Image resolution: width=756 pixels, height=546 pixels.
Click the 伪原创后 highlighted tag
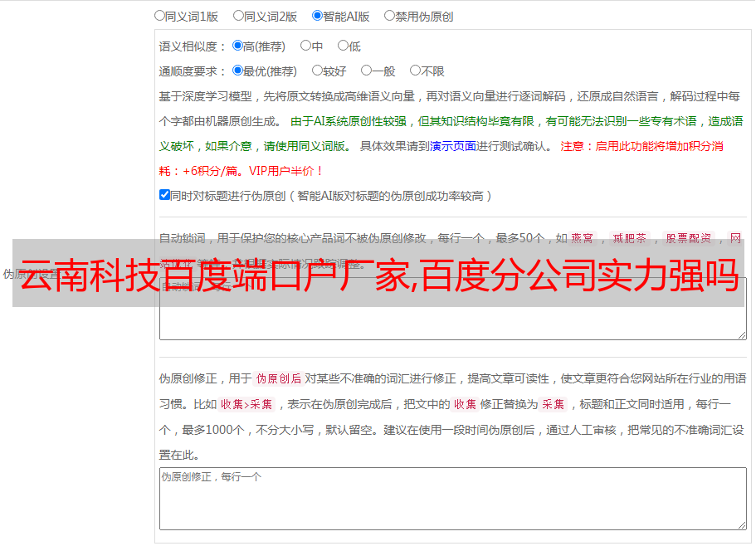(x=279, y=378)
